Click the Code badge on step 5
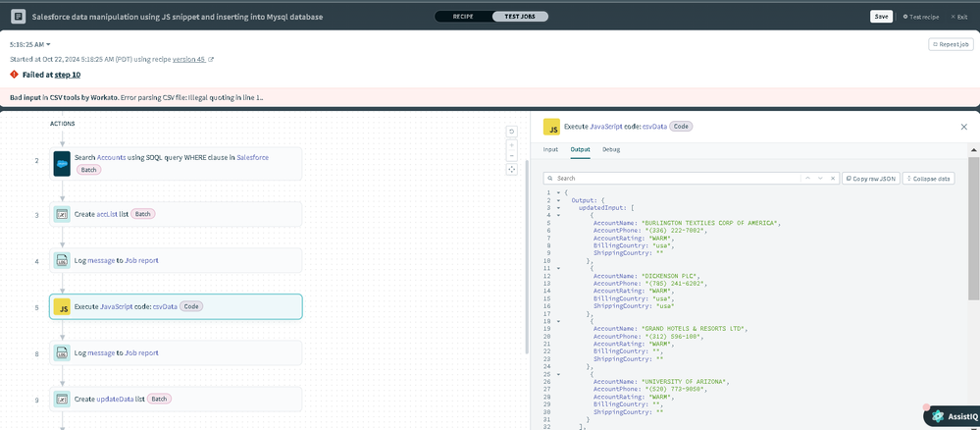The image size is (980, 430). click(192, 306)
